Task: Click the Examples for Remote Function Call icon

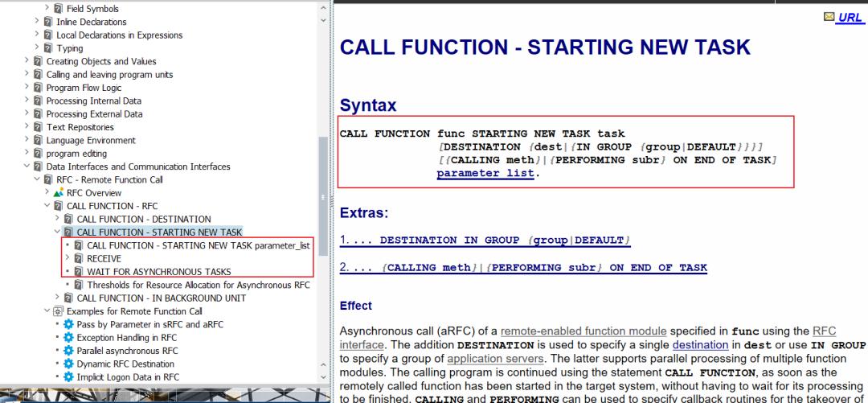Action: [59, 311]
